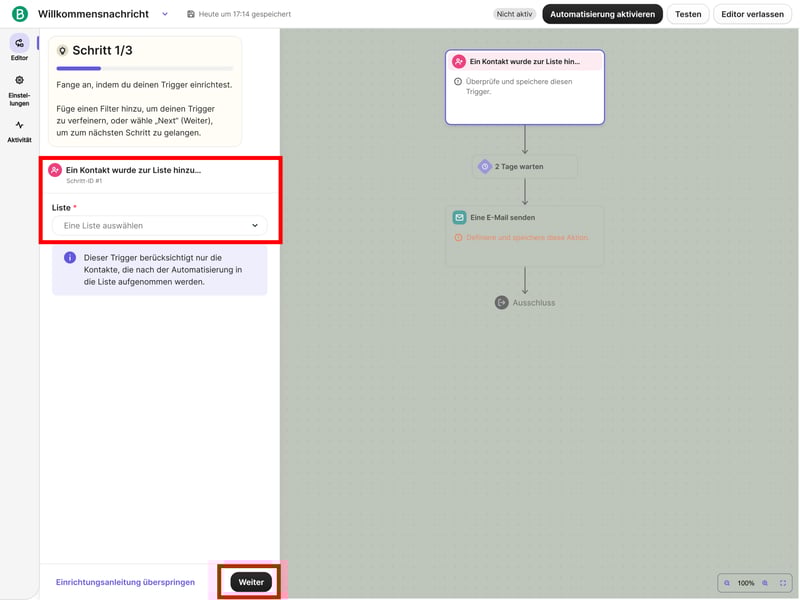Select the 'Ein Kontakt wurde zur Liste hin...' trigger node
Image resolution: width=800 pixels, height=600 pixels.
pyautogui.click(x=524, y=87)
